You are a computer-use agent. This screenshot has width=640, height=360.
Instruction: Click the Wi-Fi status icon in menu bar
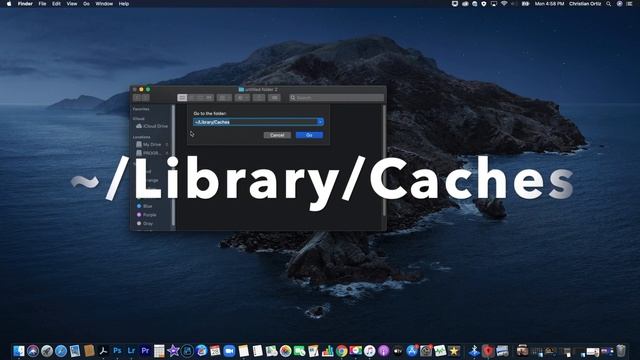pyautogui.click(x=504, y=4)
